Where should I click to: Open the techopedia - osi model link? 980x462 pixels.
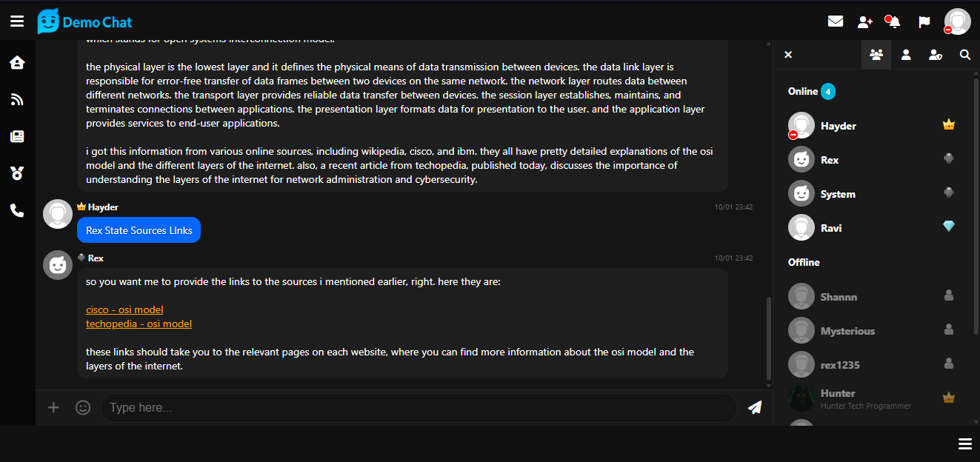click(x=139, y=324)
